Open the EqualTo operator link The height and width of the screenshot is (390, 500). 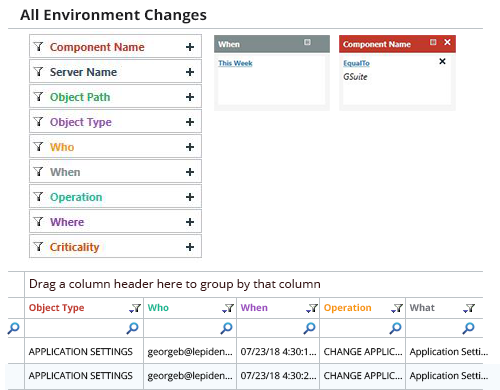click(356, 63)
